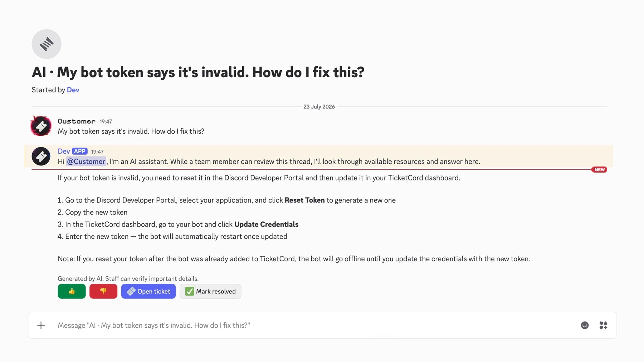Image resolution: width=644 pixels, height=362 pixels.
Task: Click the thread channel icon above title
Action: (47, 44)
